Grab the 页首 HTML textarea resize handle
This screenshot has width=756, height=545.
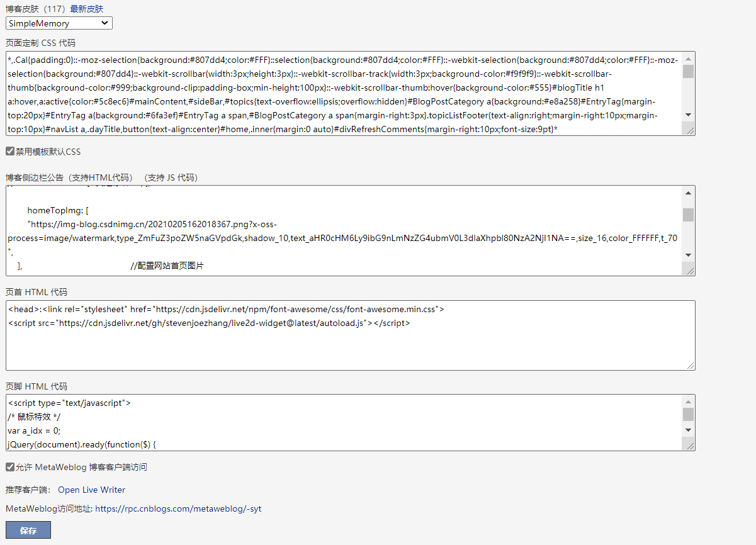pyautogui.click(x=689, y=364)
